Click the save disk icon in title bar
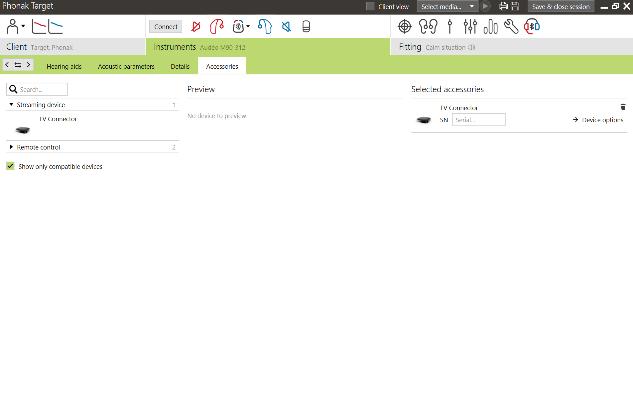The width and height of the screenshot is (633, 395). coord(515,6)
